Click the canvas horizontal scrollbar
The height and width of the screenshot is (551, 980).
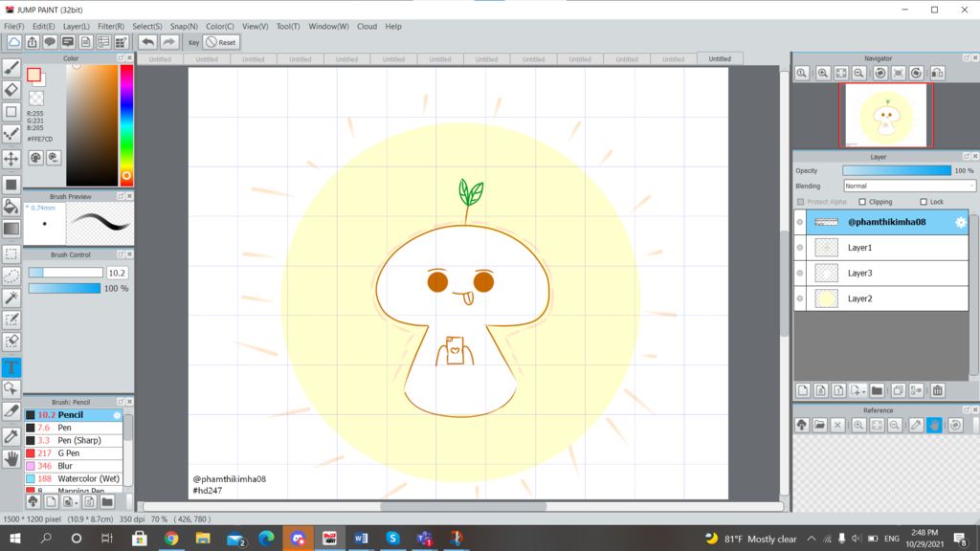(462, 507)
